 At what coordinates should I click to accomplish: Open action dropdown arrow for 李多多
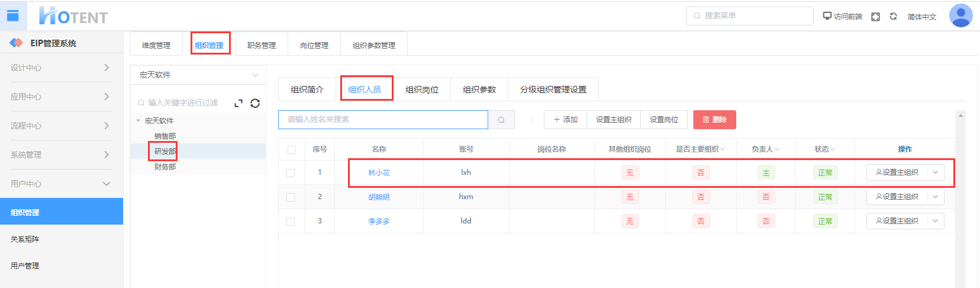click(936, 221)
